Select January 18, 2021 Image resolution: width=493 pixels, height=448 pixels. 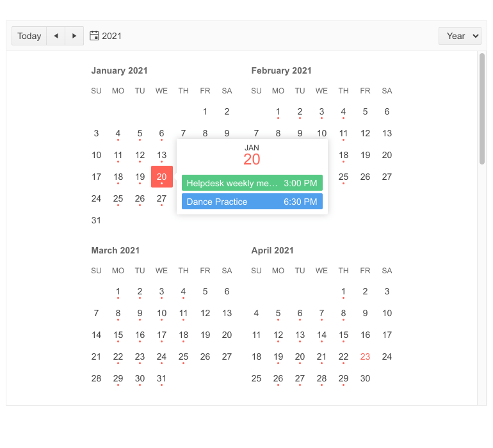(x=118, y=177)
